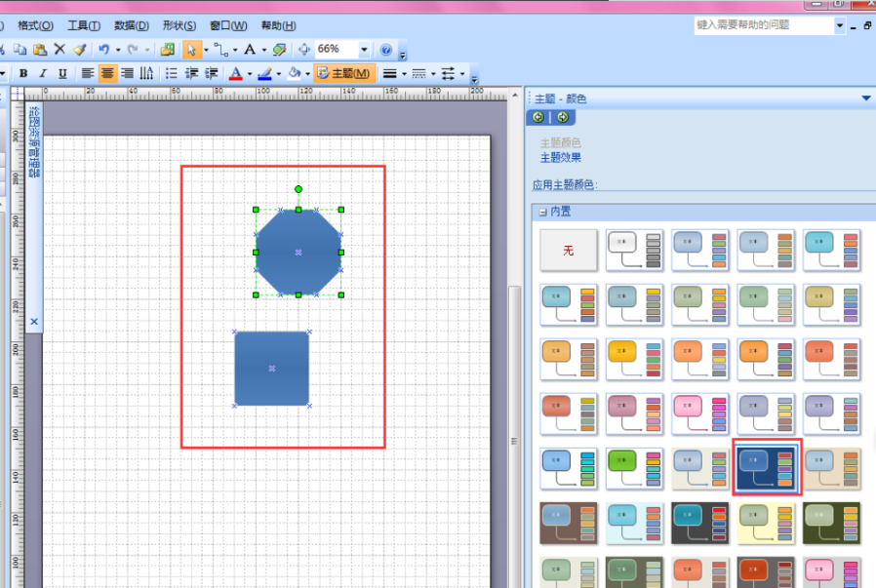Click the Paste clipboard icon

click(x=39, y=49)
